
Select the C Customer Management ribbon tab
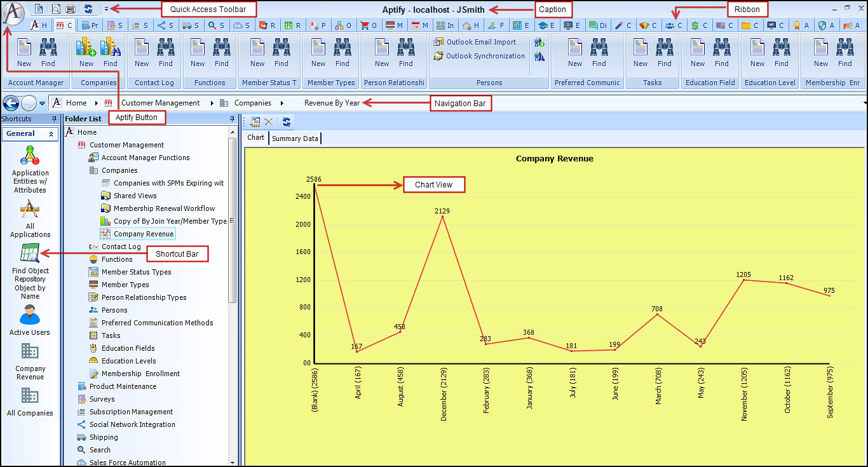pyautogui.click(x=64, y=25)
